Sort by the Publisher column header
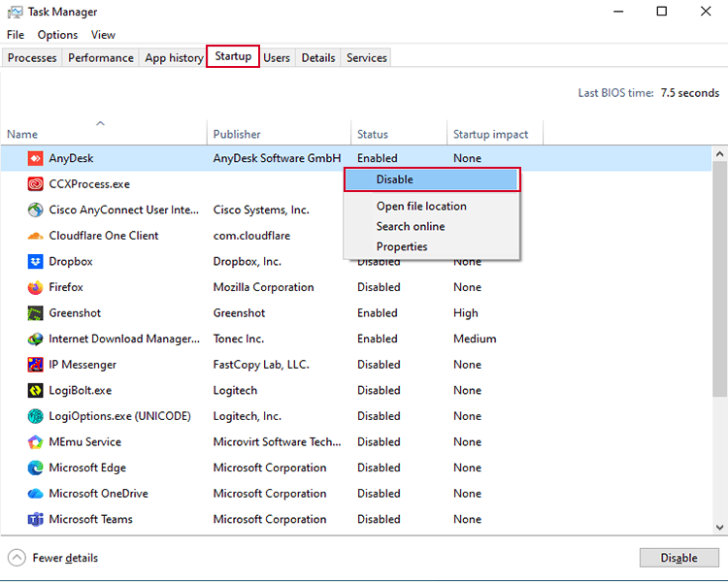728x582 pixels. click(x=279, y=132)
